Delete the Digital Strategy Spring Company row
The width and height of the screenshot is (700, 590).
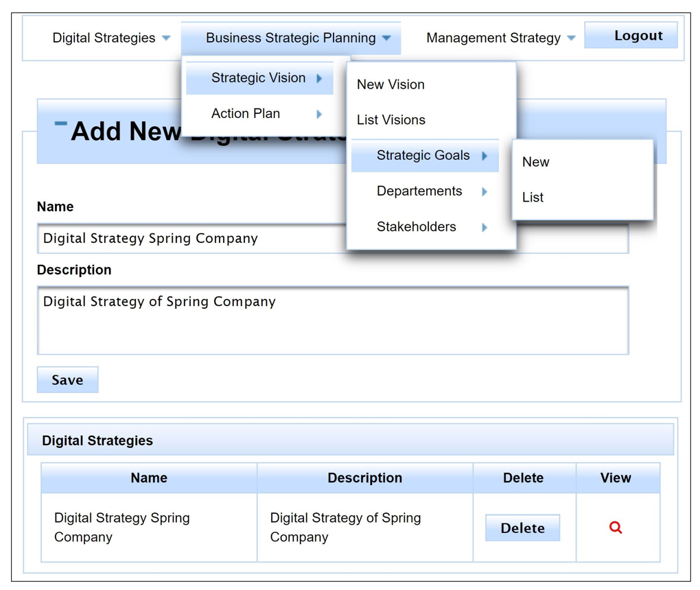[522, 528]
